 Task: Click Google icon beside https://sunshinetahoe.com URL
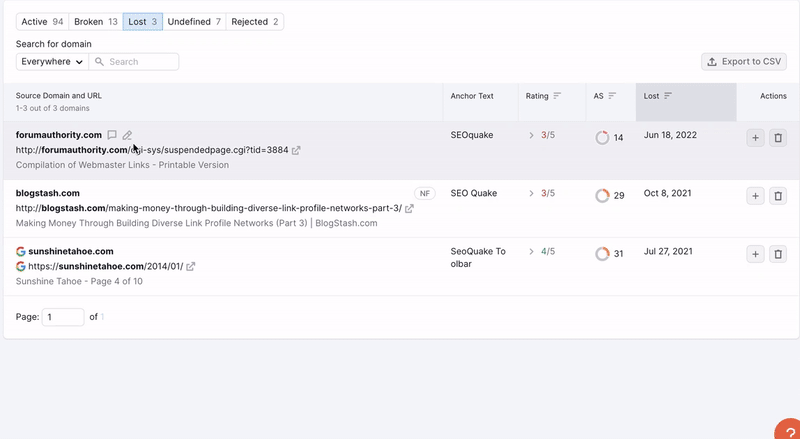coord(20,266)
